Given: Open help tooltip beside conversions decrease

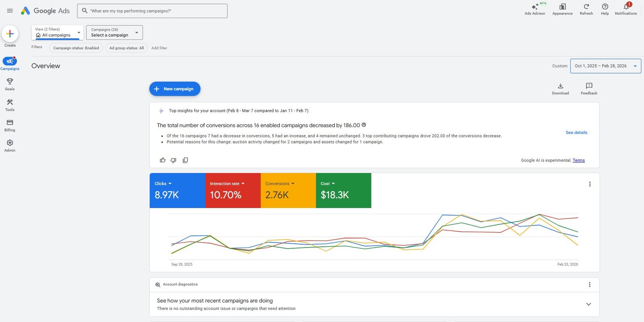Looking at the screenshot, I should 364,125.
